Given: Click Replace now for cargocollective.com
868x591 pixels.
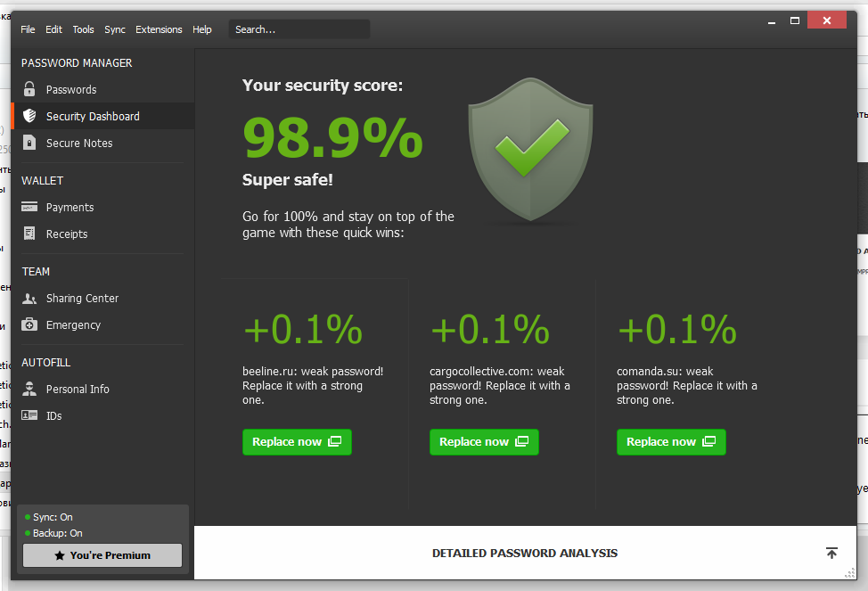Looking at the screenshot, I should (484, 441).
